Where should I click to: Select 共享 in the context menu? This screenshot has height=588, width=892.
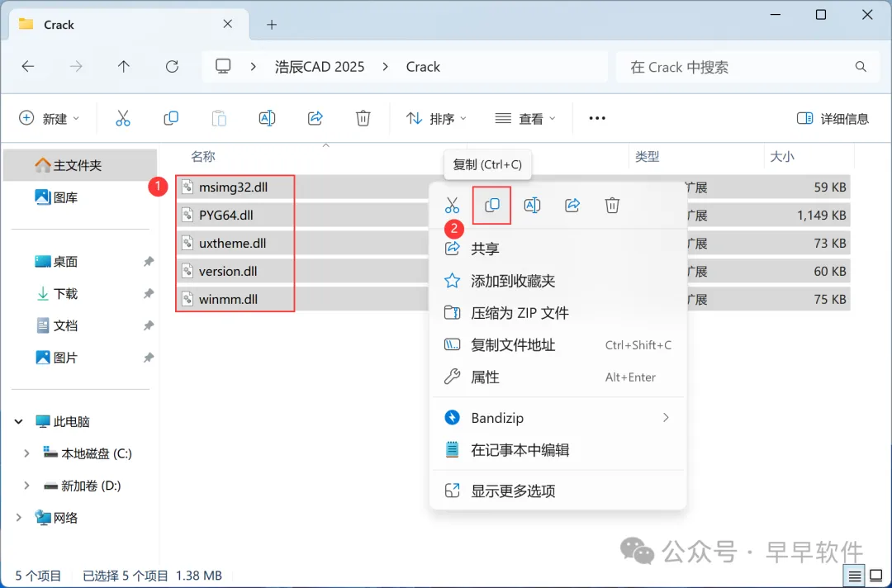pyautogui.click(x=558, y=249)
